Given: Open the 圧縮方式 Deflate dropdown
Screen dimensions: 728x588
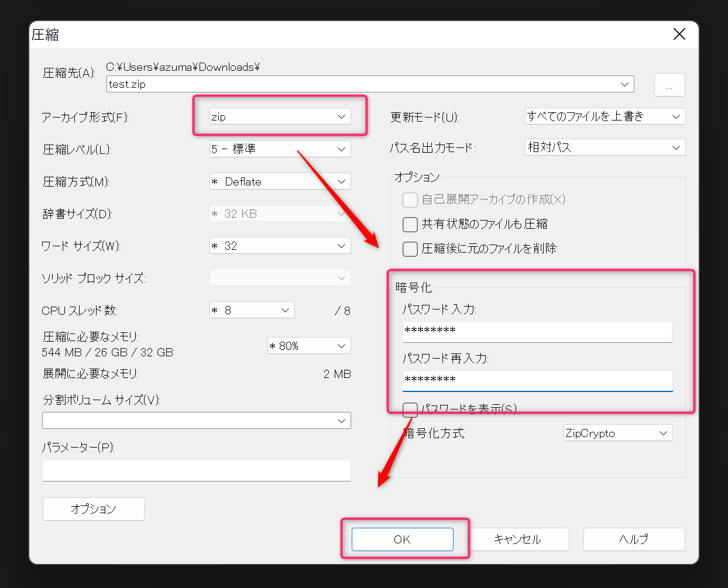Looking at the screenshot, I should 280,181.
